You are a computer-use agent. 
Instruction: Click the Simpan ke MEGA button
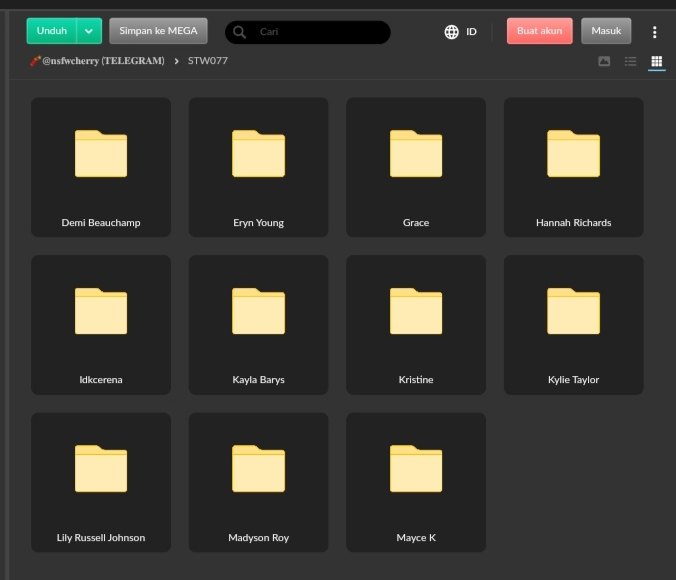(x=158, y=31)
